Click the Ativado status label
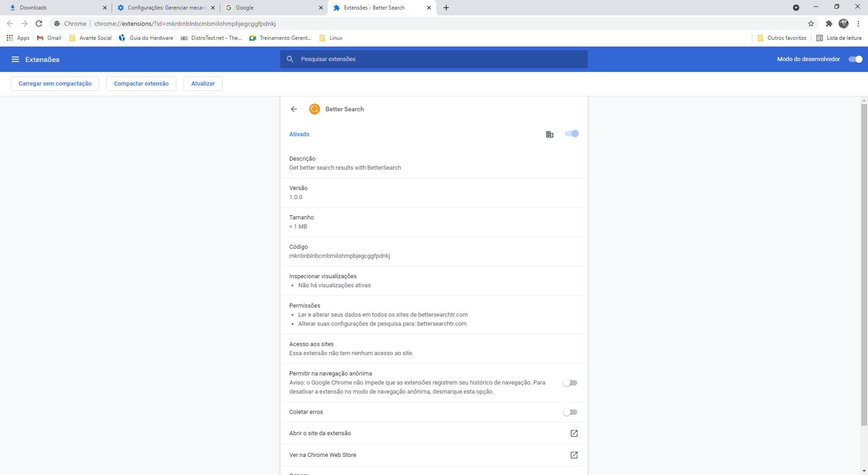This screenshot has height=475, width=868. 299,134
